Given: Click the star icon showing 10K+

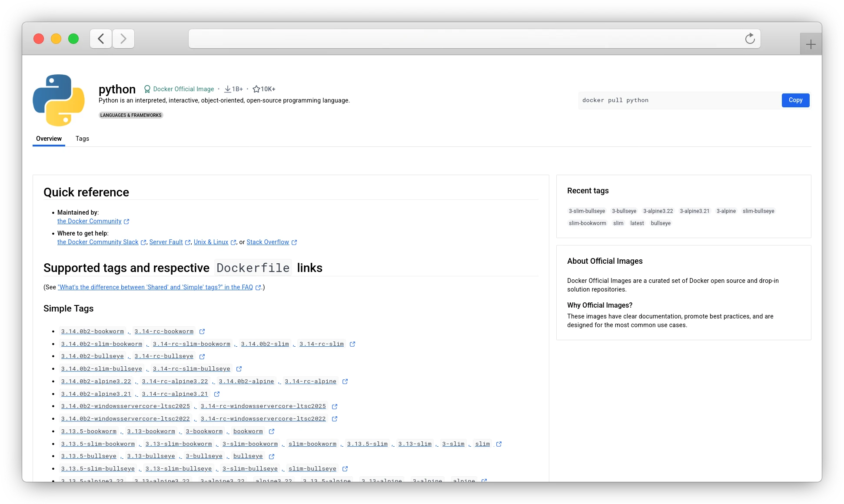Looking at the screenshot, I should [x=256, y=89].
